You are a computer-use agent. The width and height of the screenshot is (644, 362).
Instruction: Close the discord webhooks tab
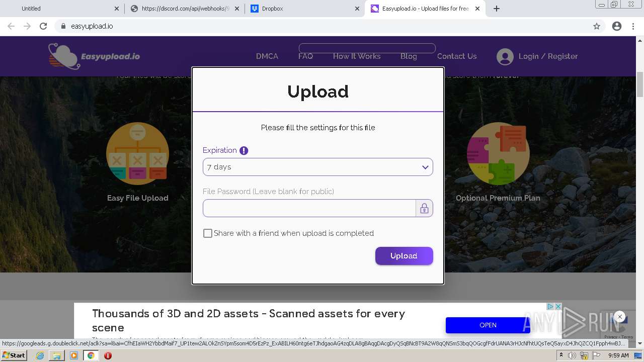[x=237, y=9]
